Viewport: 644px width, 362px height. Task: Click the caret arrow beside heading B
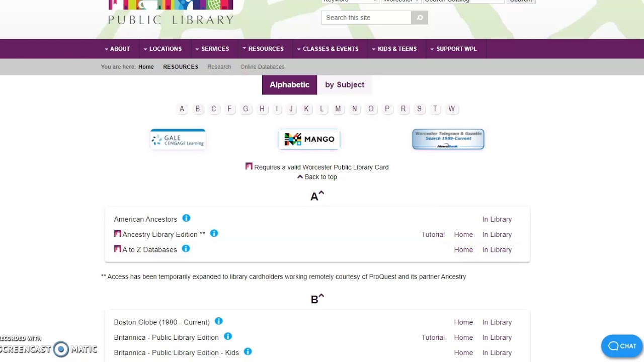(x=321, y=296)
